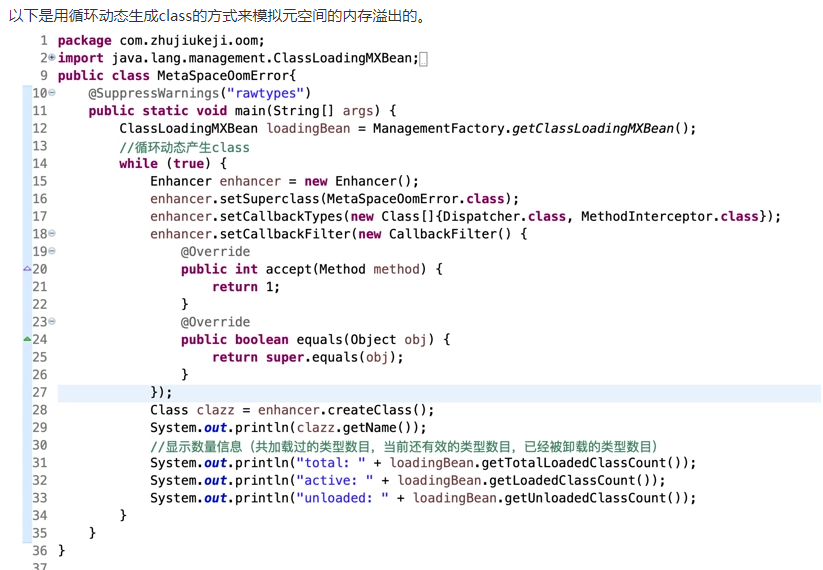Screen dimensions: 823x570
Task: Click setCallbackTypes on line 17
Action: pyautogui.click(x=281, y=217)
